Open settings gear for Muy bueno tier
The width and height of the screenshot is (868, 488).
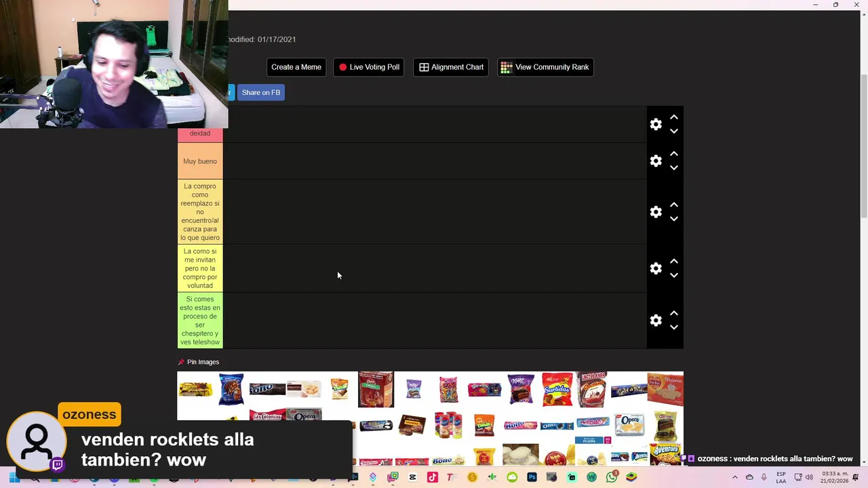coord(656,161)
